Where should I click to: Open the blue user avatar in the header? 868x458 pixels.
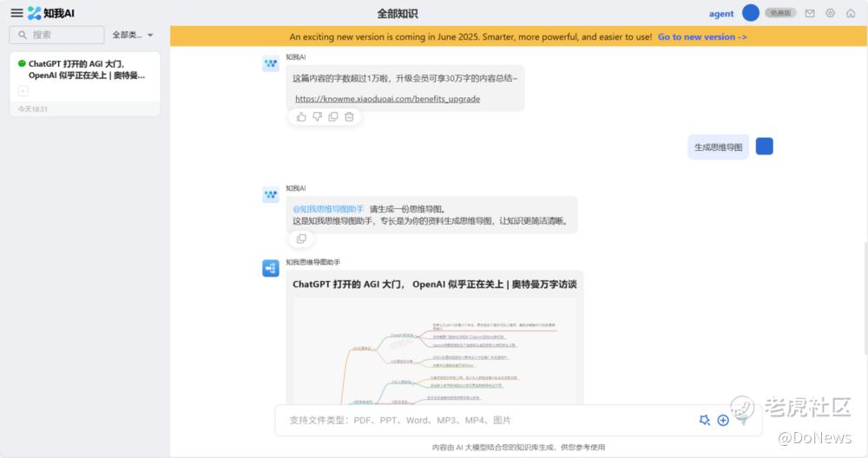point(750,13)
